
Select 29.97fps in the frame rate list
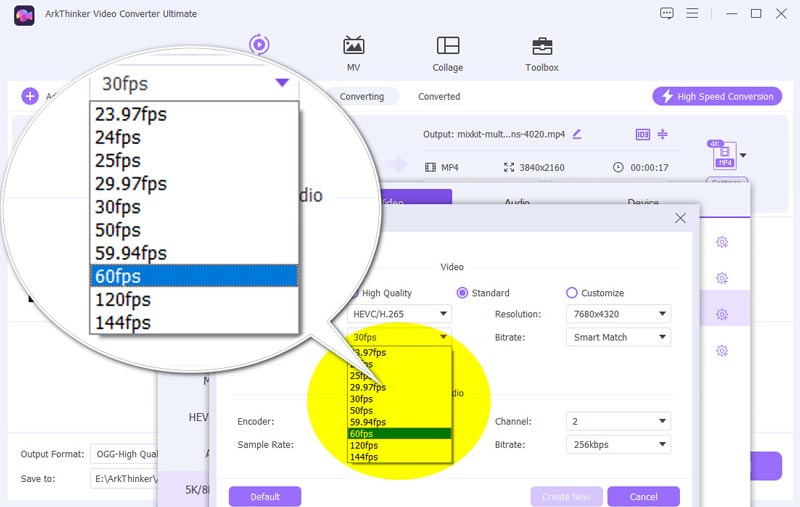click(x=399, y=387)
